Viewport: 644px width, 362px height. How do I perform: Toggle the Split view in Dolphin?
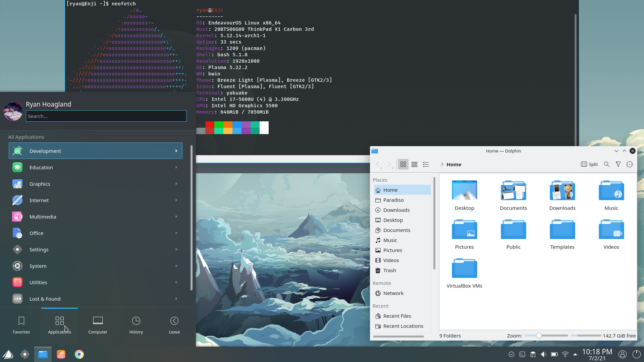click(589, 164)
